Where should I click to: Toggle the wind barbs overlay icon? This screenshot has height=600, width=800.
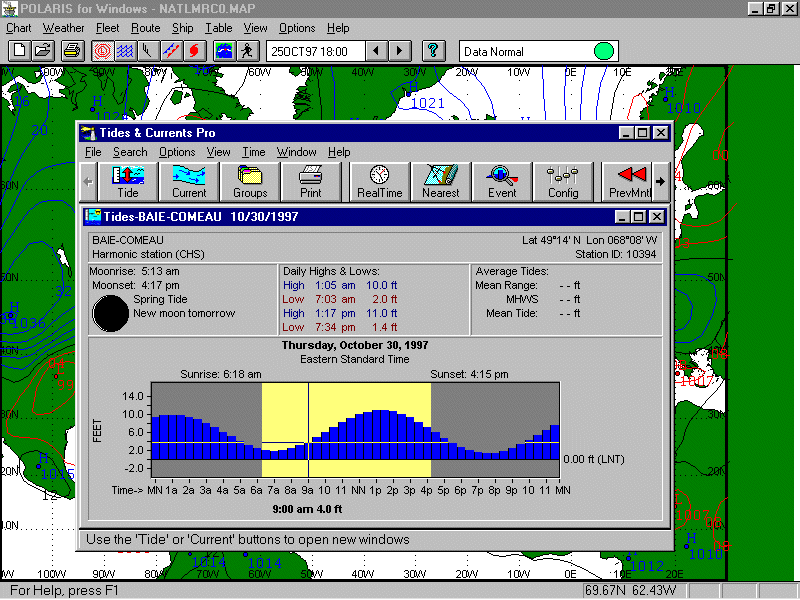[x=148, y=51]
